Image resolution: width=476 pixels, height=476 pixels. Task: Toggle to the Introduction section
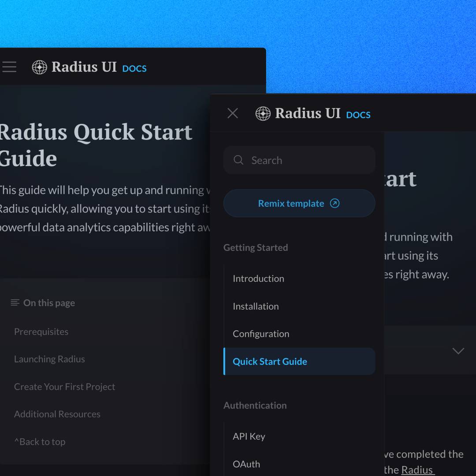[258, 279]
